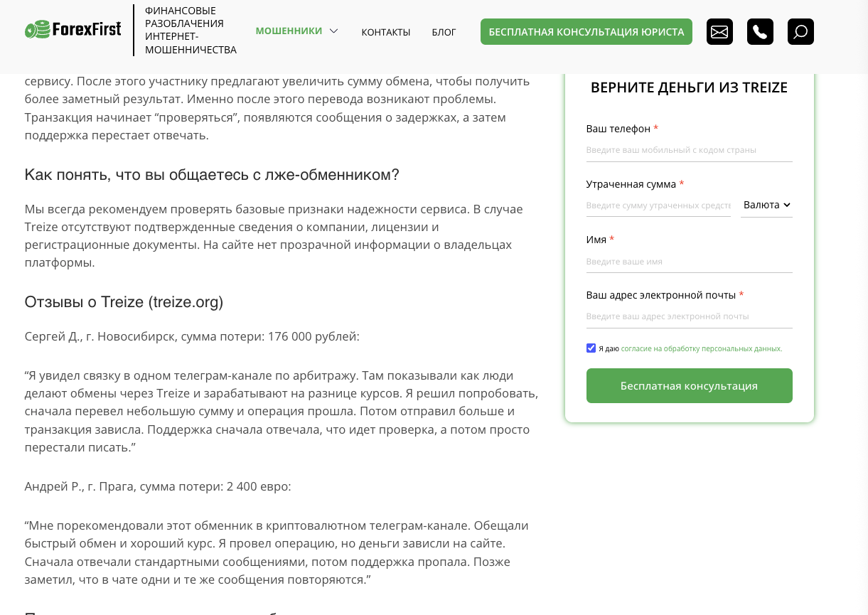The height and width of the screenshot is (615, 868).
Task: Click the email address input field
Action: tap(688, 316)
